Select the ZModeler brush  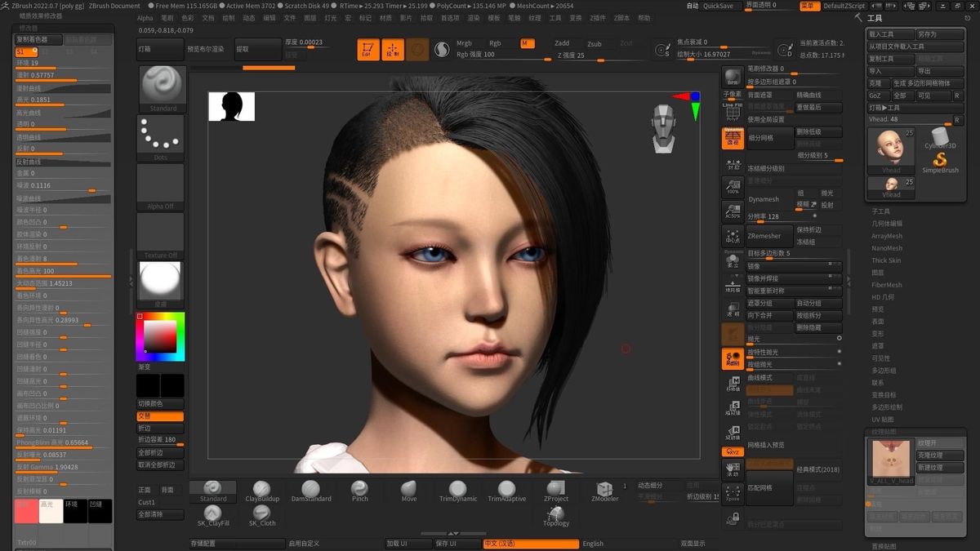click(605, 491)
